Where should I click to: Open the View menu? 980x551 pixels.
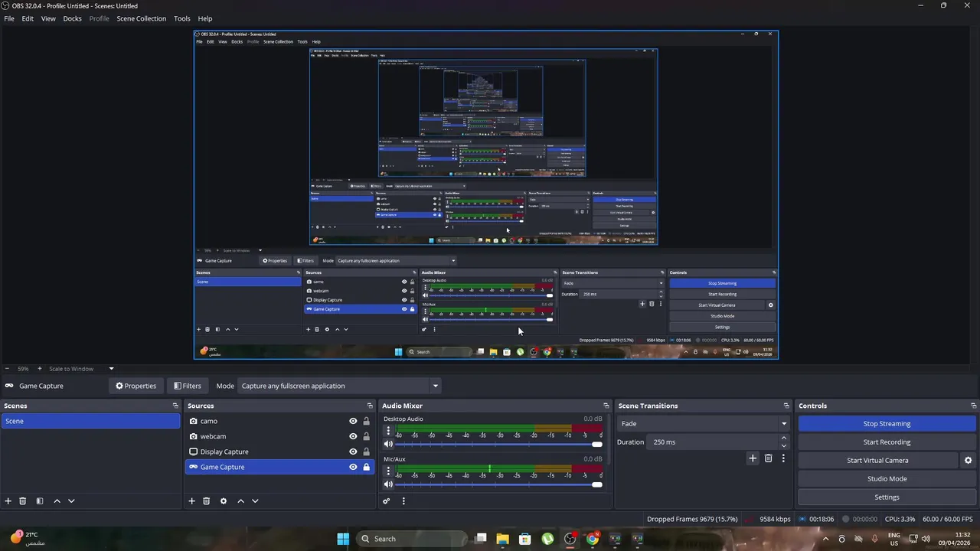pos(48,18)
